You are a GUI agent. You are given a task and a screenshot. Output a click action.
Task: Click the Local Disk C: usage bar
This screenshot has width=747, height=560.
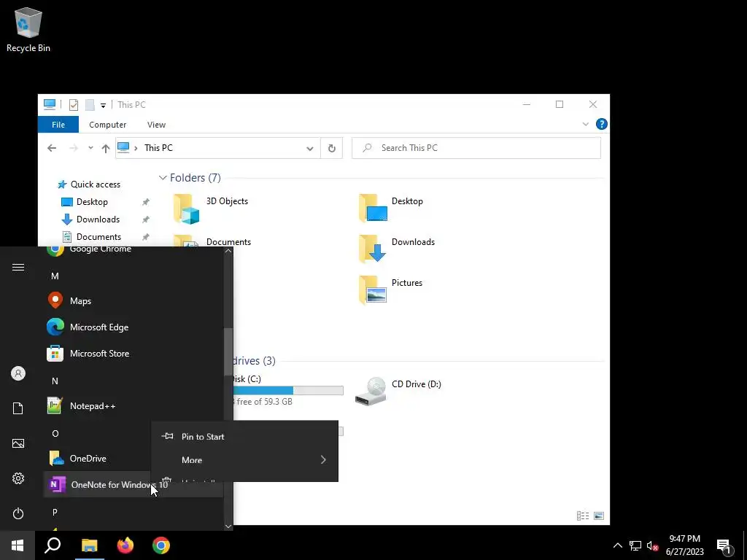pyautogui.click(x=287, y=391)
